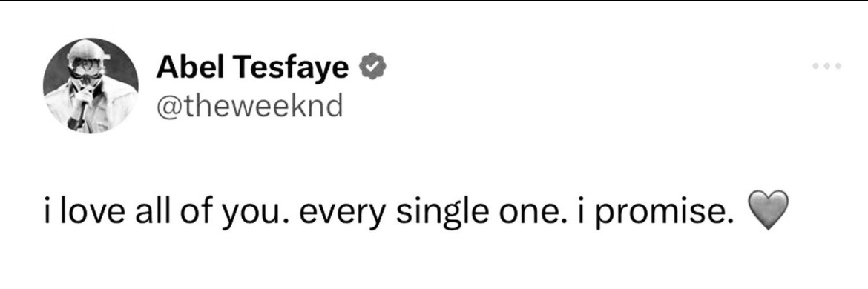Open the @theweeknd handle link
868x289 pixels.
(x=250, y=105)
